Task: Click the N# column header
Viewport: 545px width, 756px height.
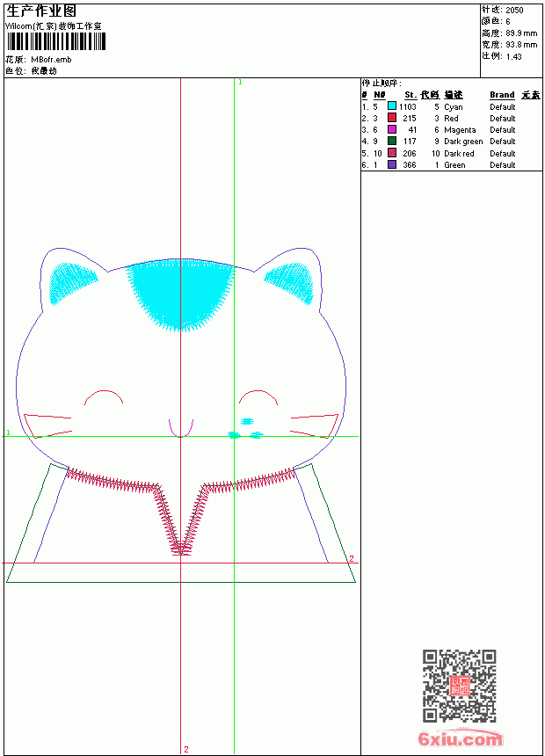Action: (380, 95)
